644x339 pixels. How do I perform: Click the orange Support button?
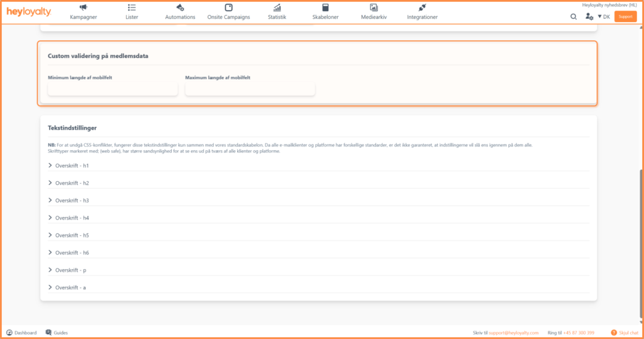click(x=625, y=17)
